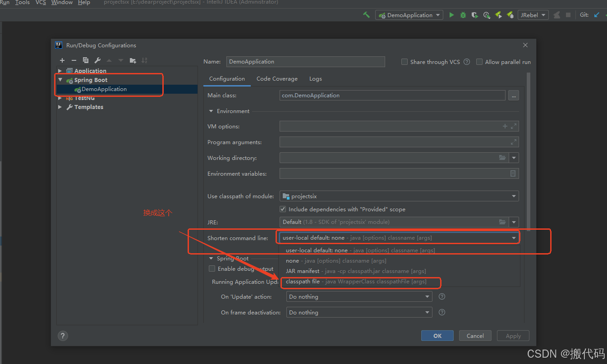Click help icon next to Share through VCS
The image size is (607, 364).
(467, 62)
